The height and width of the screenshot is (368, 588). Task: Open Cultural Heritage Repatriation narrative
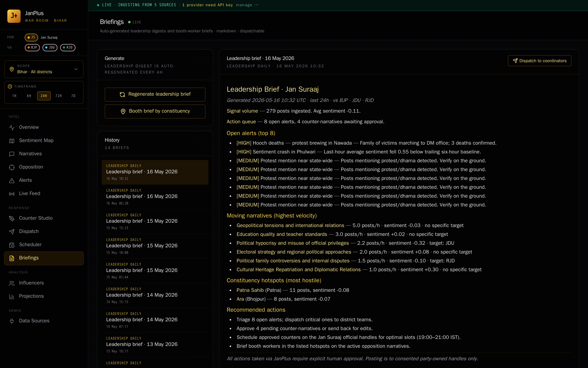coord(299,270)
